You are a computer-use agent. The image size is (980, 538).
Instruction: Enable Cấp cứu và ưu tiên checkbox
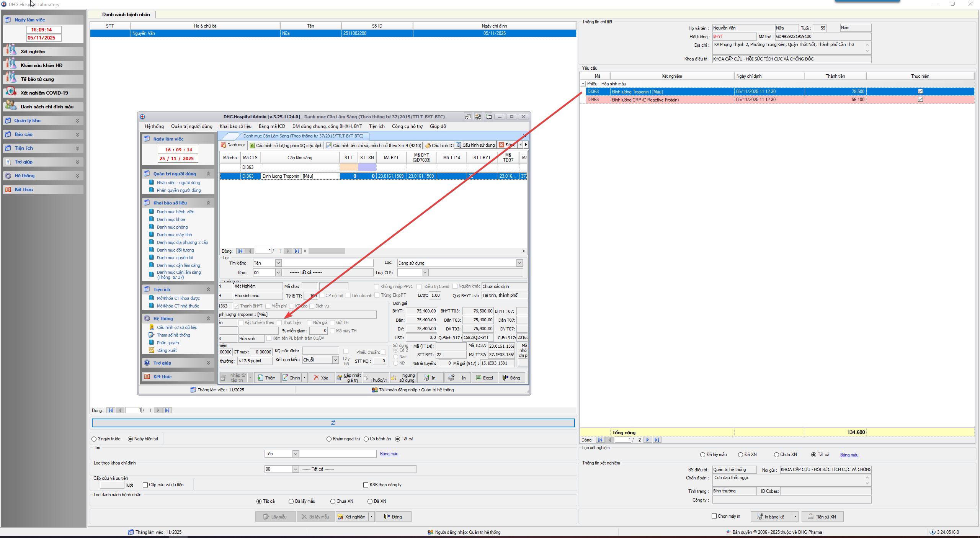point(145,485)
